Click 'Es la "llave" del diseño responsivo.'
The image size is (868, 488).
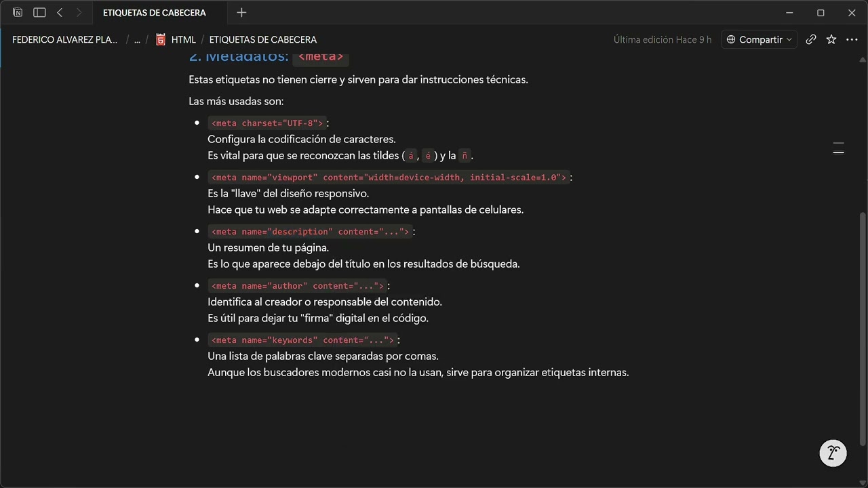point(288,193)
